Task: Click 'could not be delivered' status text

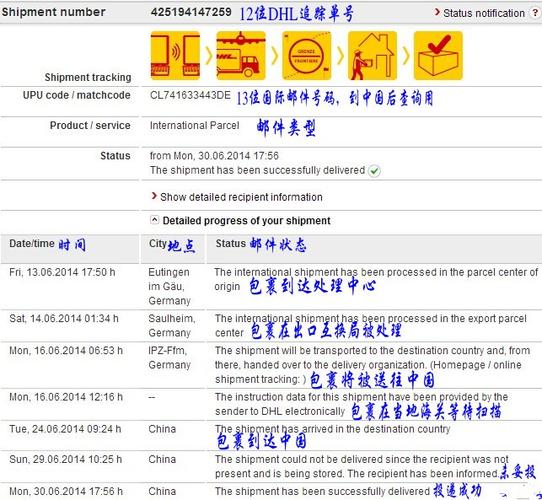Action: pyautogui.click(x=362, y=466)
